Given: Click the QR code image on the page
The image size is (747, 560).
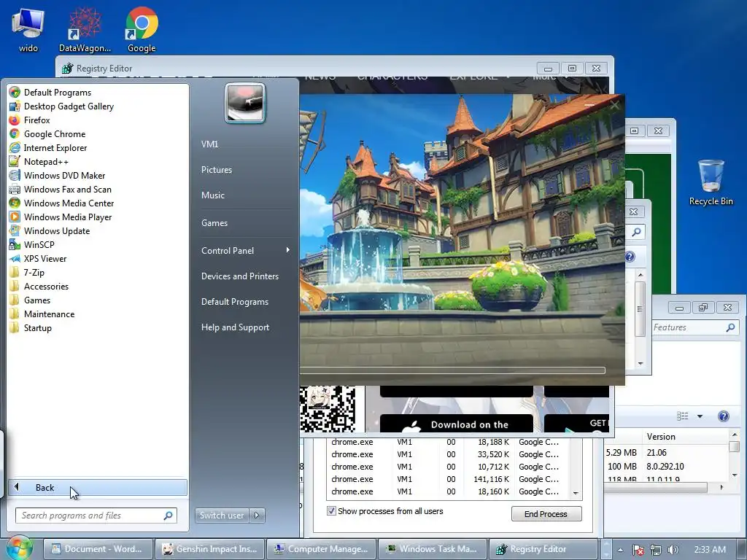Looking at the screenshot, I should pos(328,408).
